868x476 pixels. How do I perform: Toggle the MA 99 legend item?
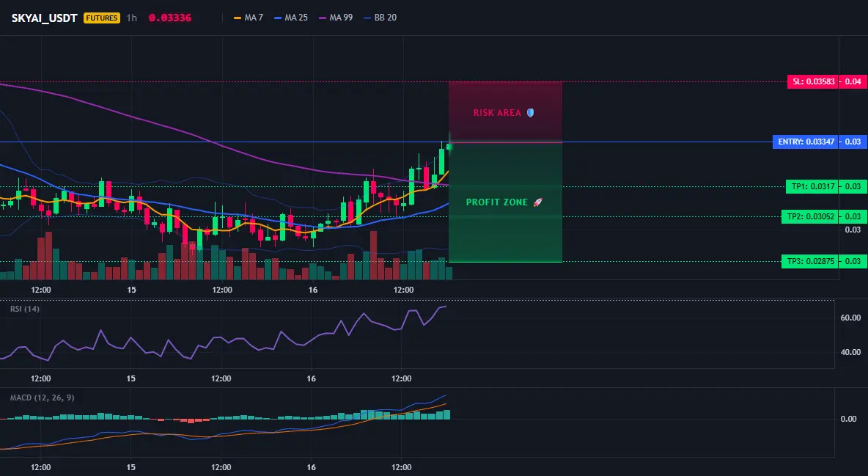coord(336,18)
